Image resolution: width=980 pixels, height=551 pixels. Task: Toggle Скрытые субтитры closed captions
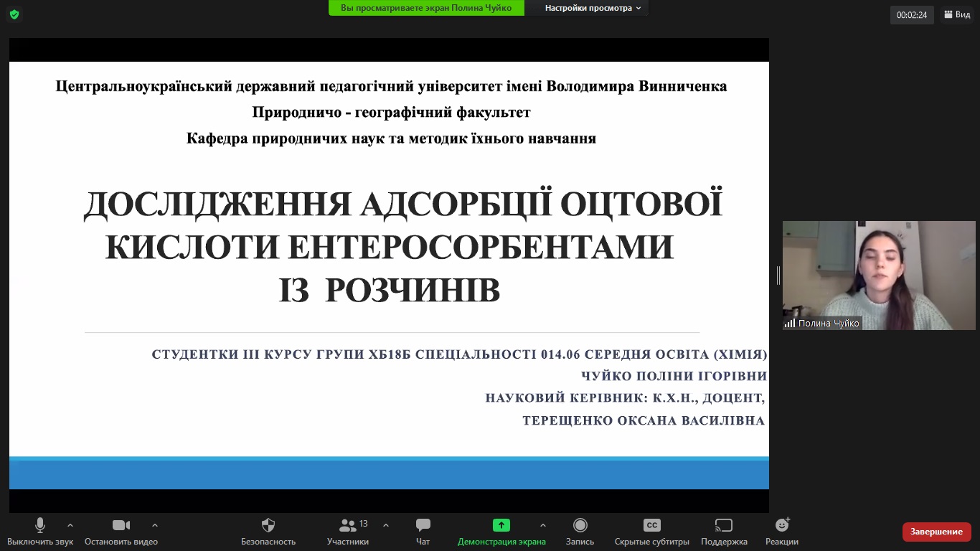tap(651, 526)
